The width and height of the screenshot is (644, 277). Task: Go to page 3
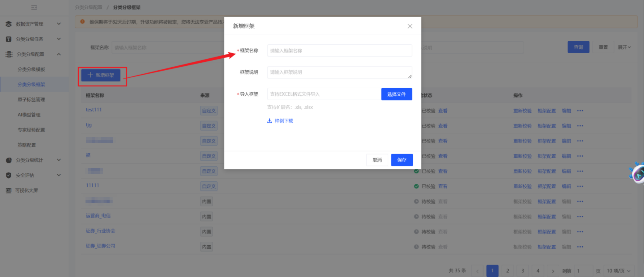pos(523,271)
